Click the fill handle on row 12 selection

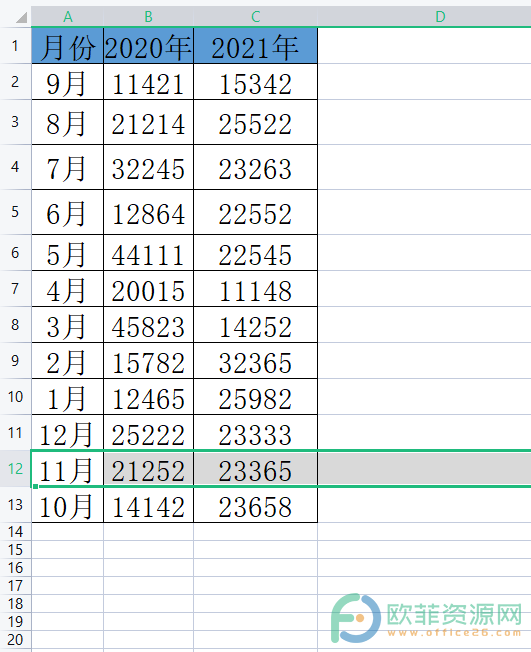pyautogui.click(x=36, y=486)
